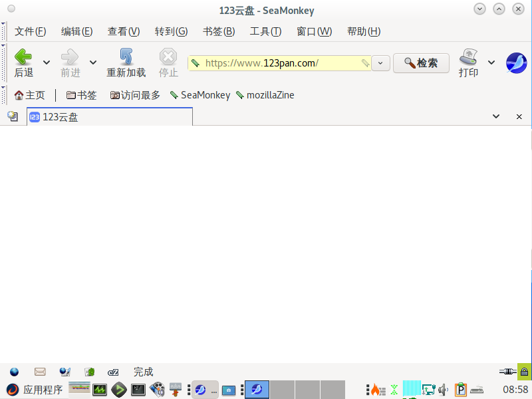This screenshot has height=399, width=532.
Task: Expand the URL bar history dropdown
Action: point(380,63)
